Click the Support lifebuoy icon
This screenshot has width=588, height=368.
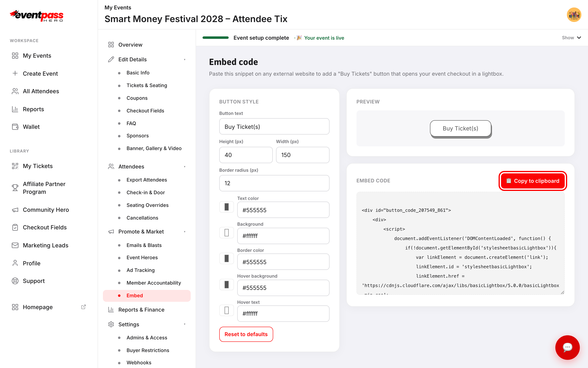[15, 281]
